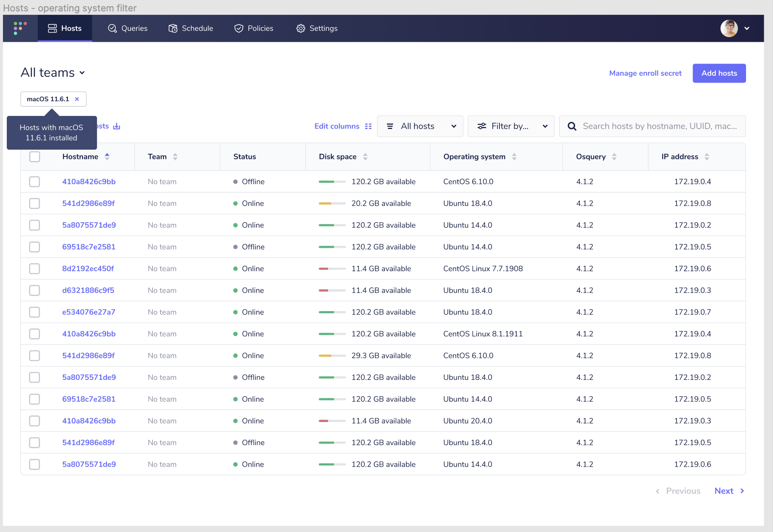This screenshot has height=532, width=773.
Task: Click the Fleet logo in the navbar
Action: (20, 28)
